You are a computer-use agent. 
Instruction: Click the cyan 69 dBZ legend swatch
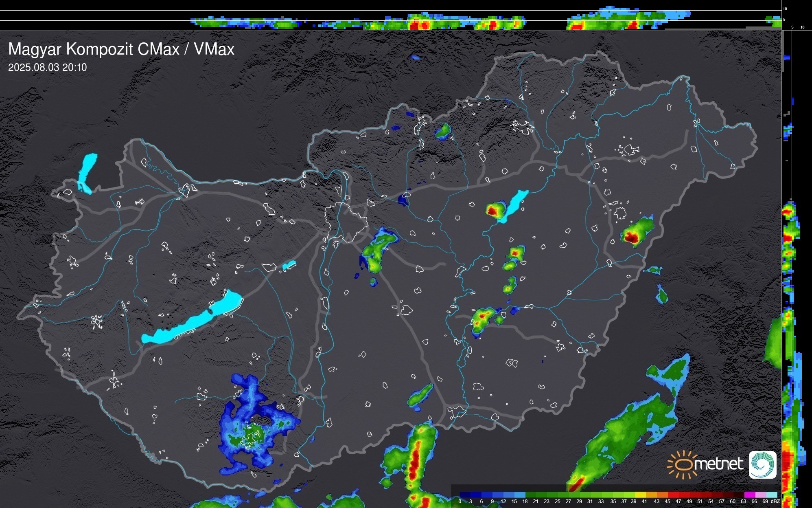[771, 495]
